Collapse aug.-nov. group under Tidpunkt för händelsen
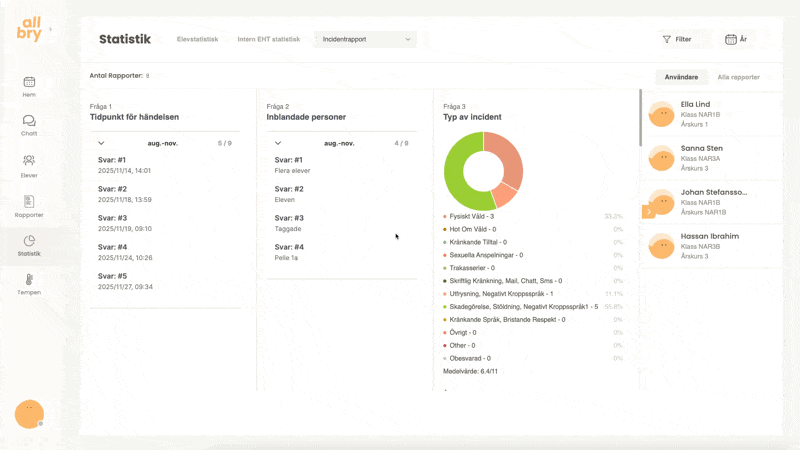This screenshot has height=450, width=800. point(101,143)
